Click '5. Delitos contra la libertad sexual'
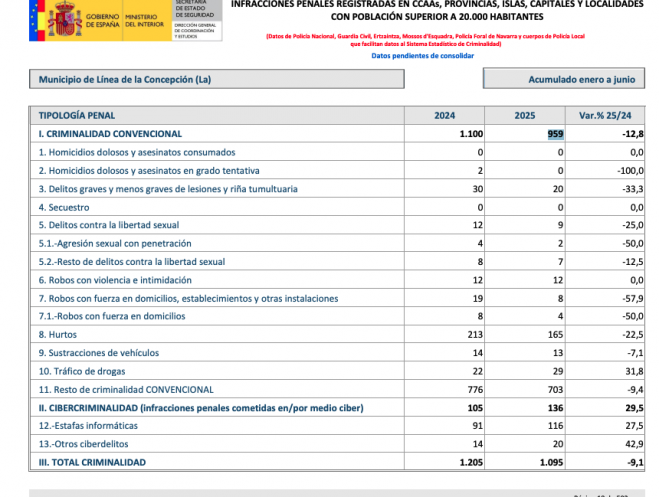 pos(109,225)
